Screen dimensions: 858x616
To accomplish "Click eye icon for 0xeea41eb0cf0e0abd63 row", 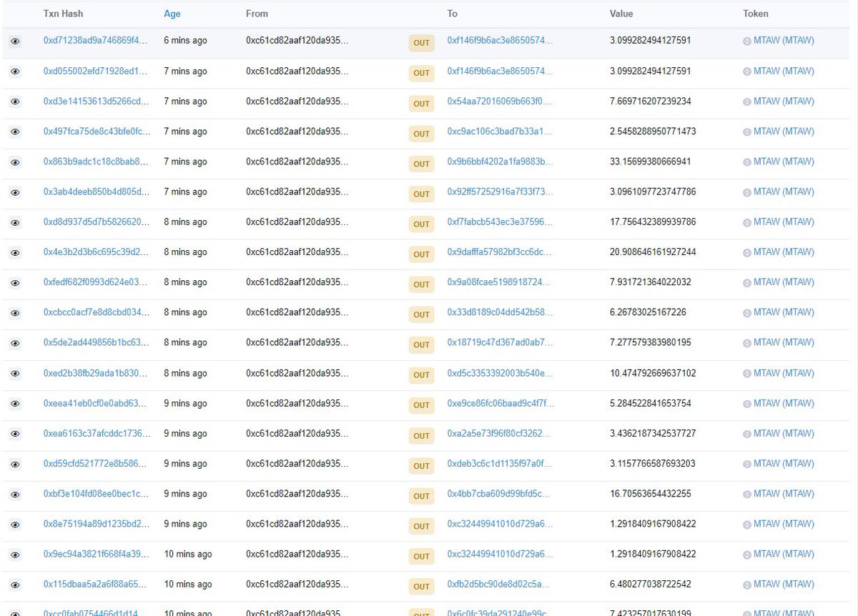I will pyautogui.click(x=15, y=404).
